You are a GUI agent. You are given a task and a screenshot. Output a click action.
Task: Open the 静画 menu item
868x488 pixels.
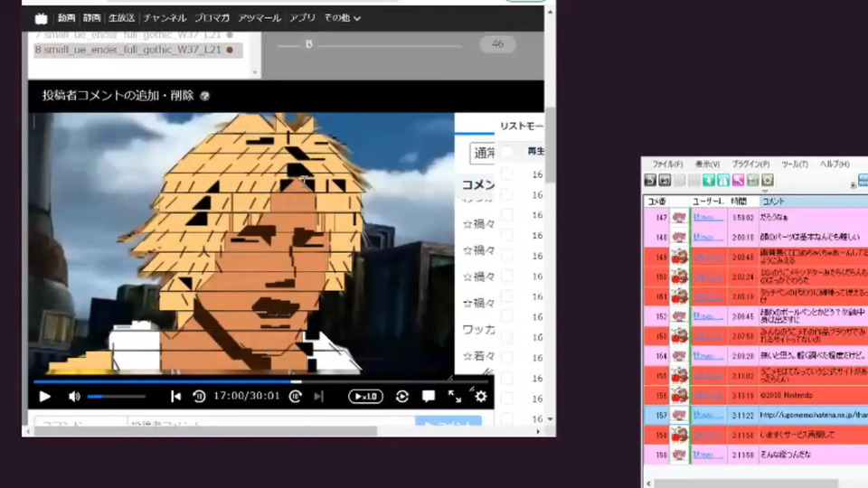(92, 18)
